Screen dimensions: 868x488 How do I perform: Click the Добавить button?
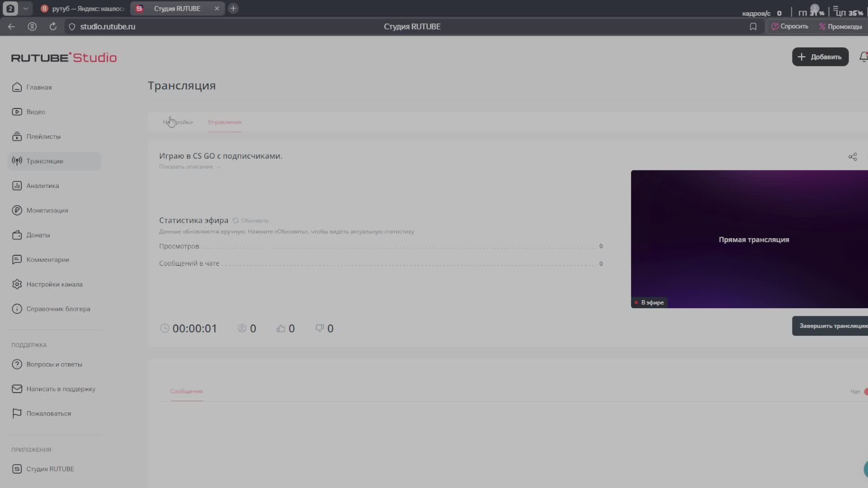(820, 57)
